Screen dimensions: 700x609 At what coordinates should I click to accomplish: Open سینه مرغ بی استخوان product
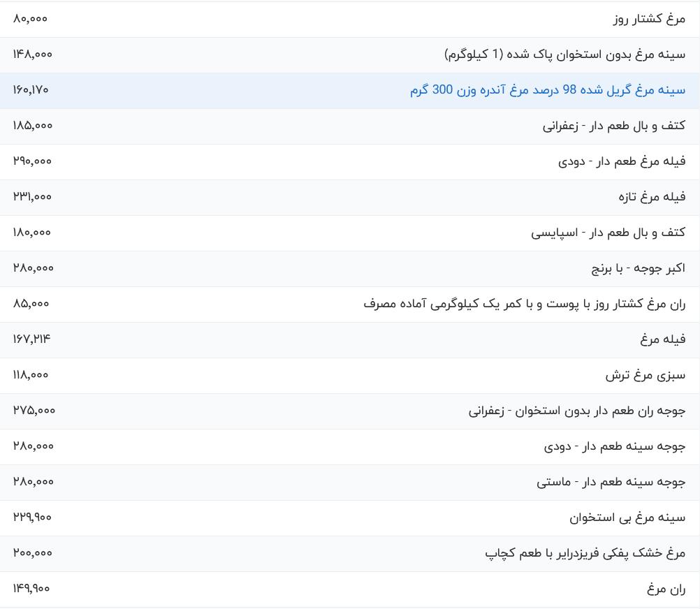pos(627,518)
